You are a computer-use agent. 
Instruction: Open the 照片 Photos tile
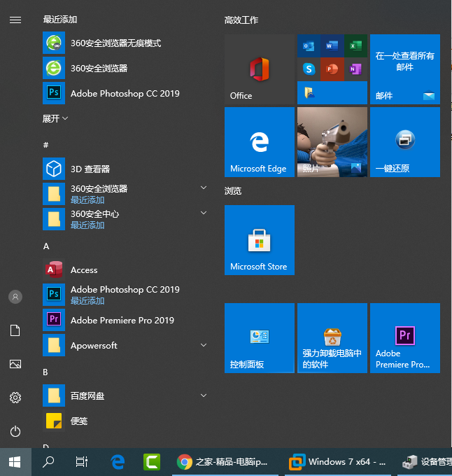tap(332, 142)
